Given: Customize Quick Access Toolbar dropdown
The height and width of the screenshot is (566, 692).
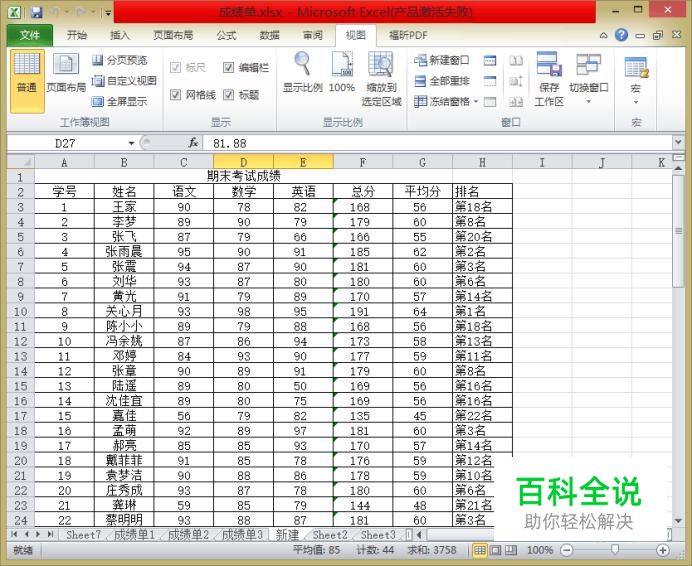Looking at the screenshot, I should pyautogui.click(x=108, y=12).
